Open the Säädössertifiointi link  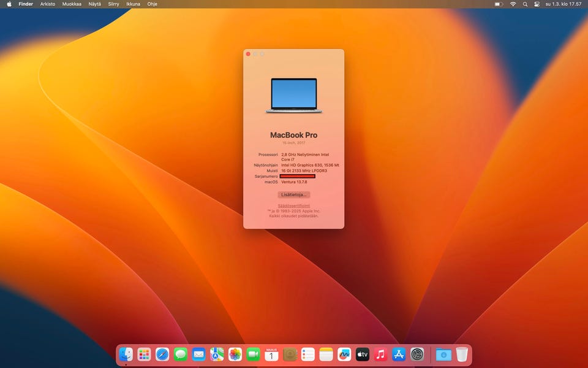[294, 206]
